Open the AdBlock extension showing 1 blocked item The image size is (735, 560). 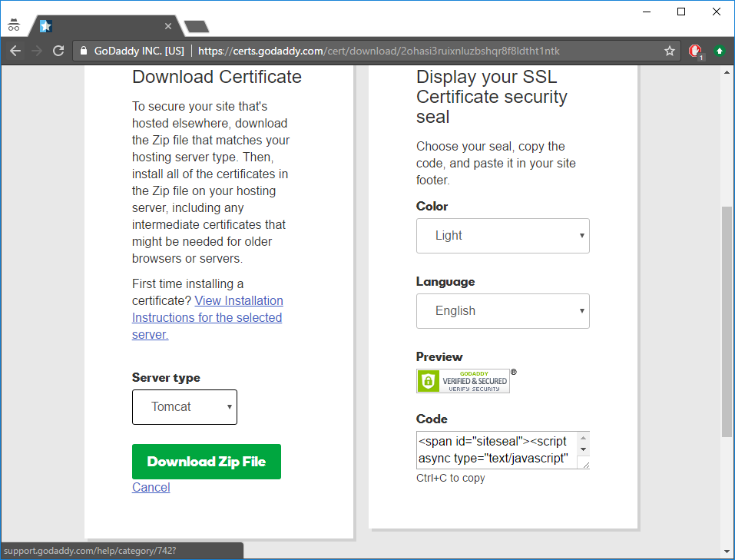coord(694,51)
